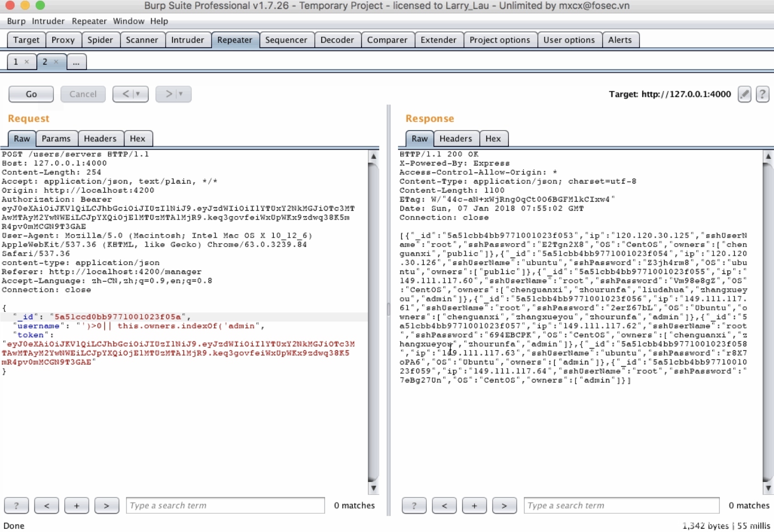Click the Cancel button

[83, 94]
